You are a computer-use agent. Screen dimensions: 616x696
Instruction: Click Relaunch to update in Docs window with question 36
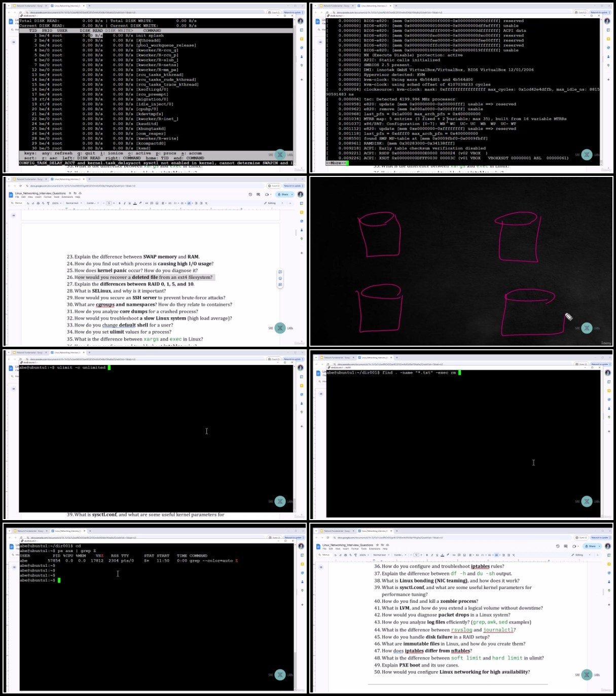tap(601, 537)
